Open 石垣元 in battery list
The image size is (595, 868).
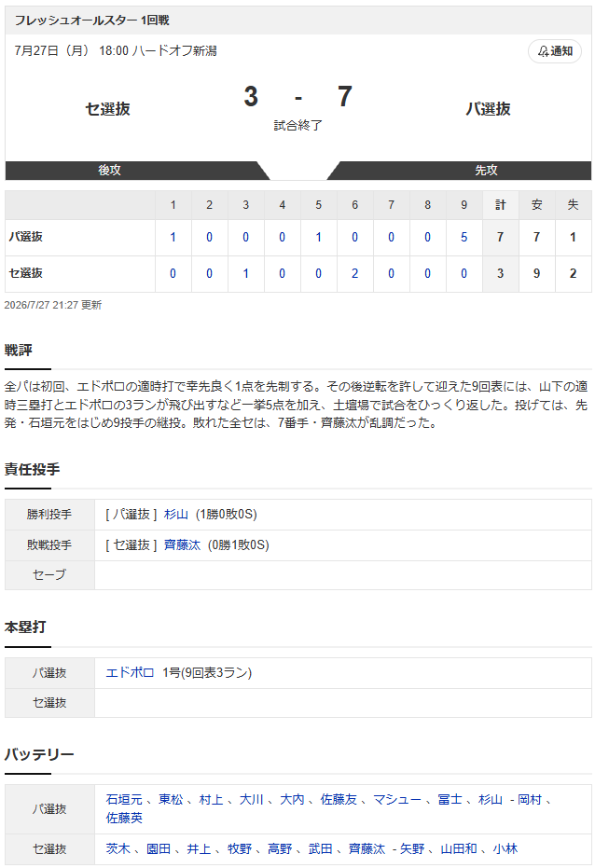click(x=124, y=799)
